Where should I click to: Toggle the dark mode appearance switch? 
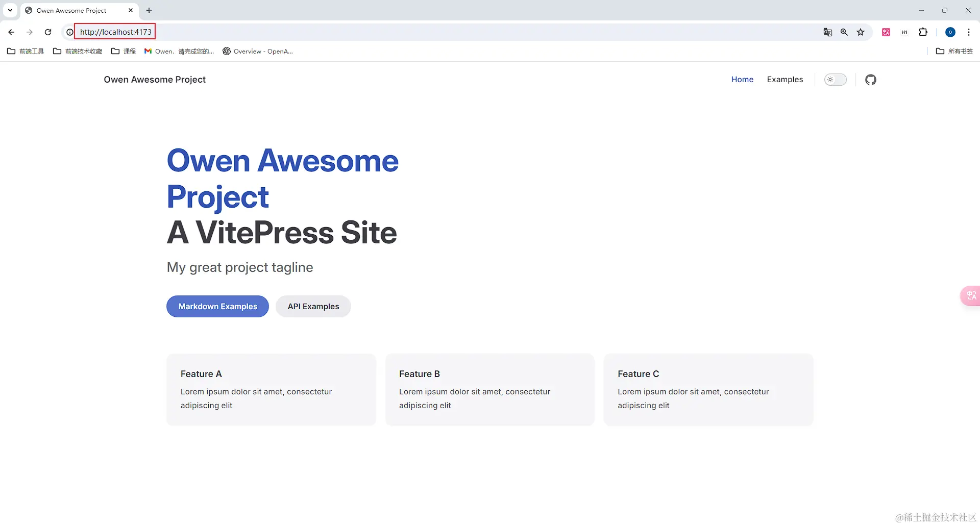836,80
